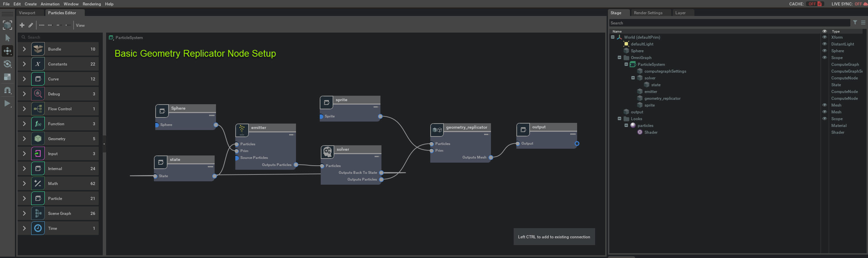Switch to the Layer tab

click(x=680, y=13)
